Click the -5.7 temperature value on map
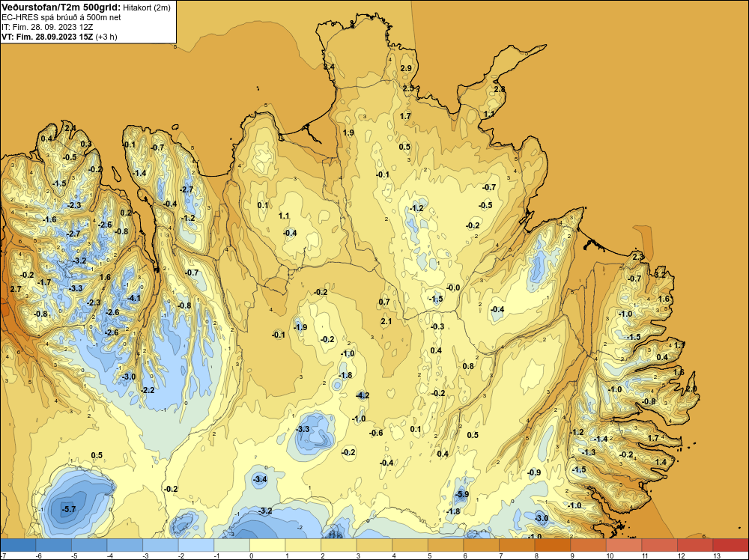Image resolution: width=749 pixels, height=560 pixels. point(69,509)
